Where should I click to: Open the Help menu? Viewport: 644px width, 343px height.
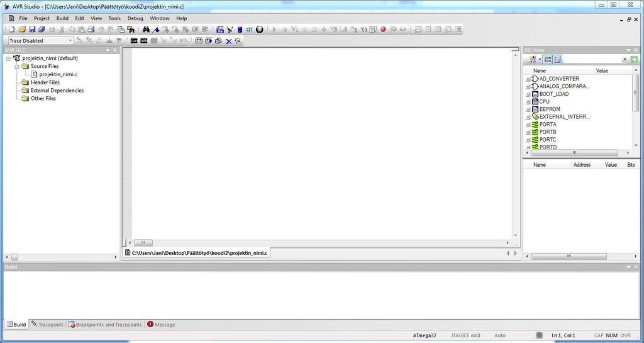click(x=182, y=18)
